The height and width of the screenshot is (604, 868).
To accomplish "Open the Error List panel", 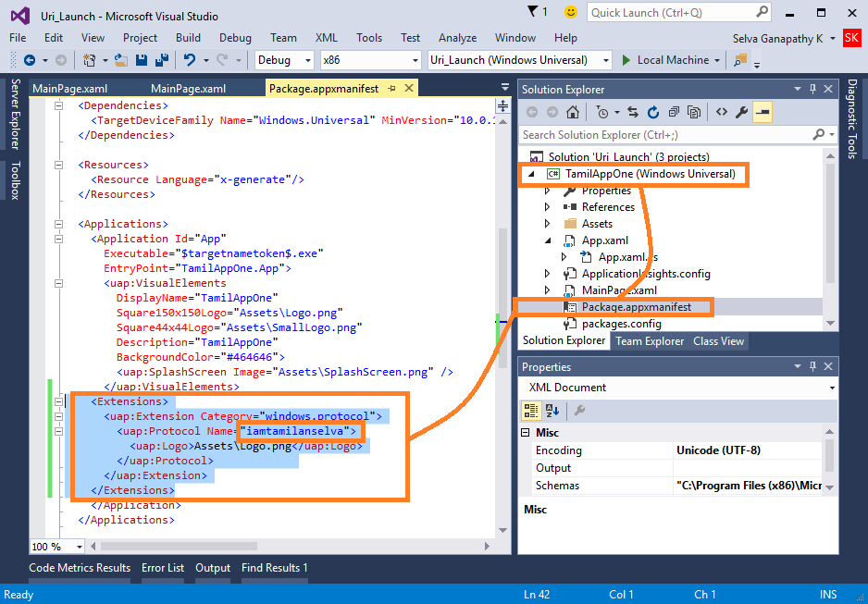I will tap(163, 568).
